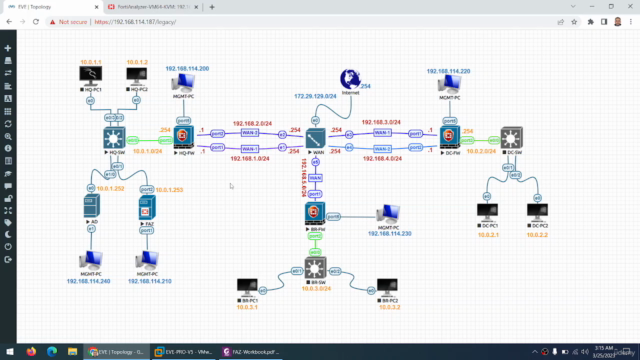This screenshot has height=360, width=640.
Task: Select the DC-PC1 computer node
Action: 487,212
